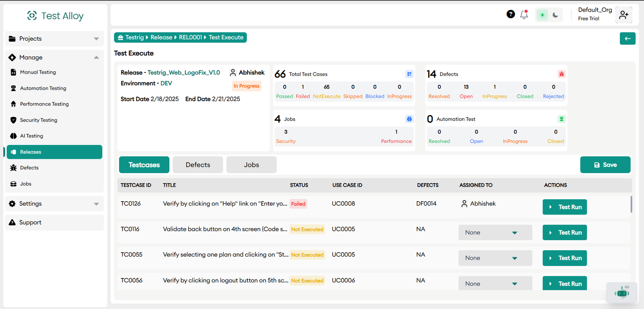Image resolution: width=644 pixels, height=309 pixels.
Task: Click the Defects bug sidebar icon
Action: (13, 168)
